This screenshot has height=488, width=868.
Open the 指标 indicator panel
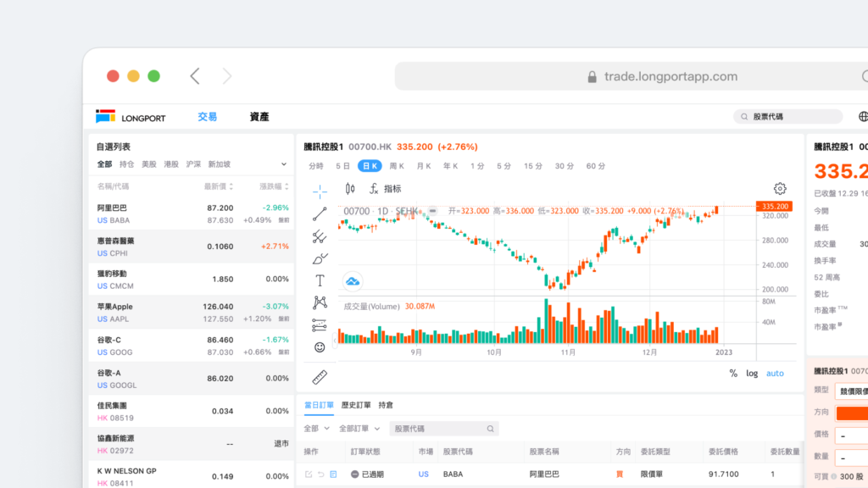point(390,188)
